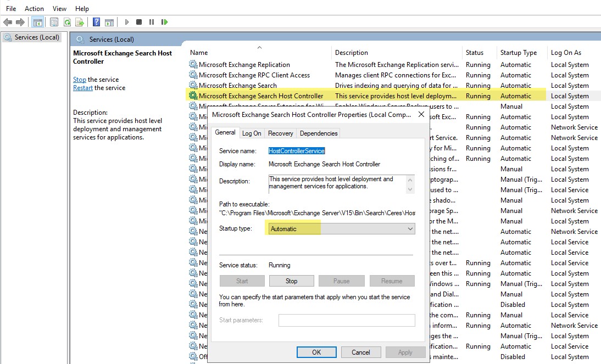Click gear icon of Search Host Controller row
This screenshot has height=364, width=601.
(193, 96)
